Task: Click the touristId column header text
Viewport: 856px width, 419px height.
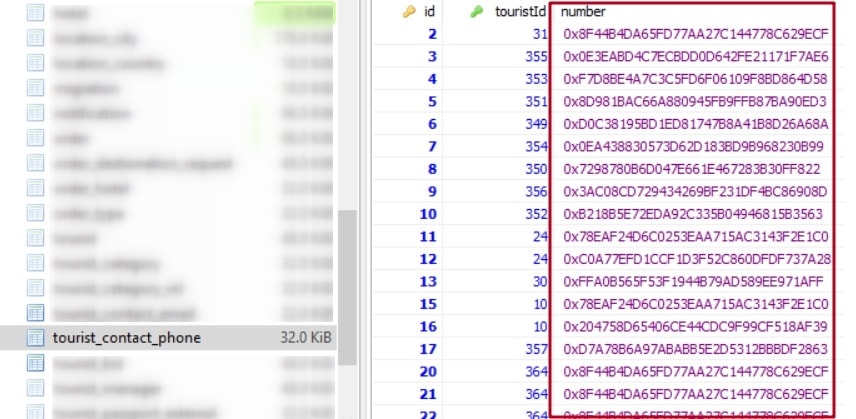Action: pos(520,12)
